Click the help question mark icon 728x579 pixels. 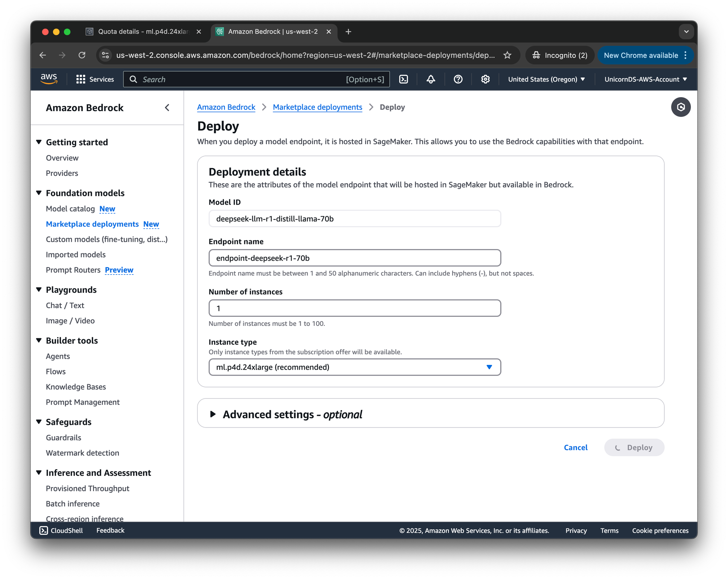pyautogui.click(x=458, y=79)
